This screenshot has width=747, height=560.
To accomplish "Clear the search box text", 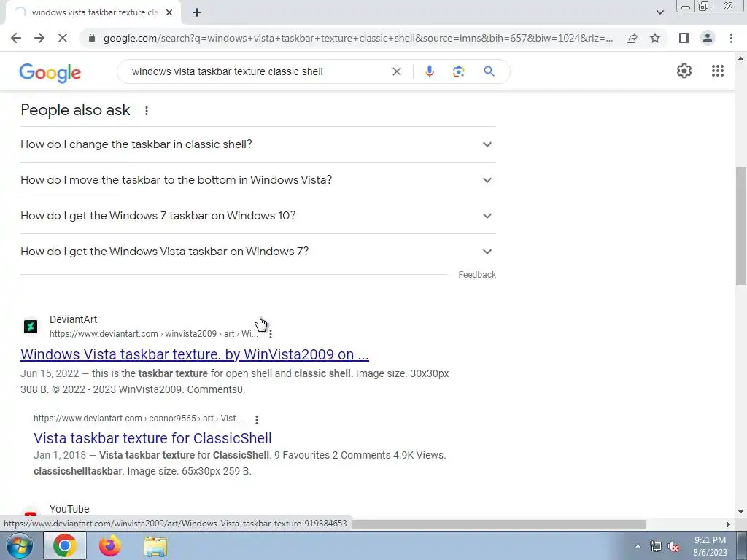I will click(x=396, y=71).
